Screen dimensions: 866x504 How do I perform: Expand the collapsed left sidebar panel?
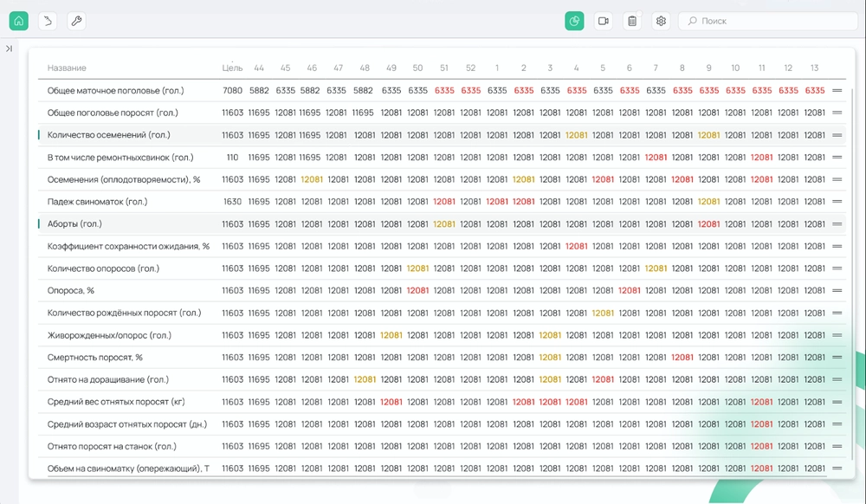click(x=9, y=48)
